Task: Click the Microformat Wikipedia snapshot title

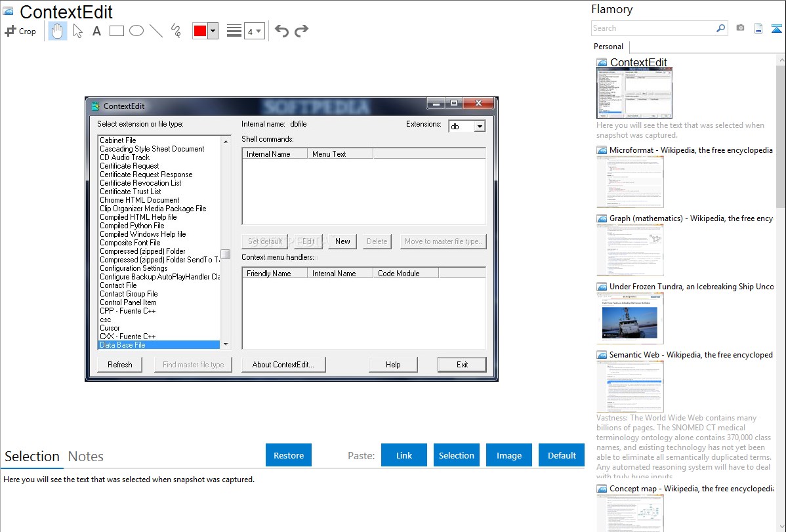Action: point(691,150)
